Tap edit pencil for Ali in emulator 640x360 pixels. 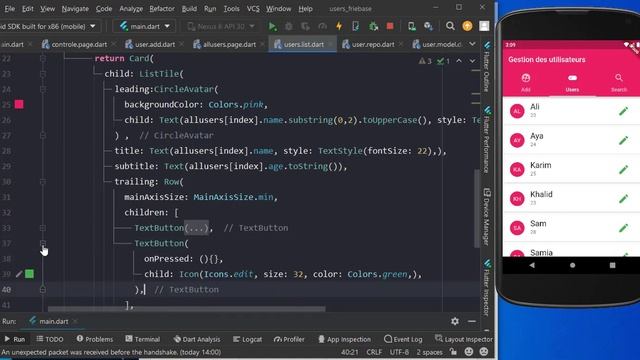tap(623, 111)
